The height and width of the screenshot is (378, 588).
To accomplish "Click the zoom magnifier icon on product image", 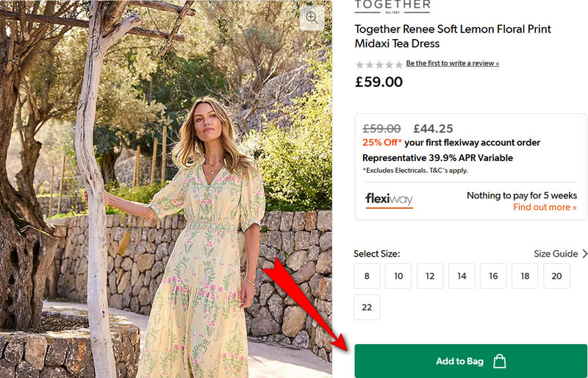I will [312, 18].
